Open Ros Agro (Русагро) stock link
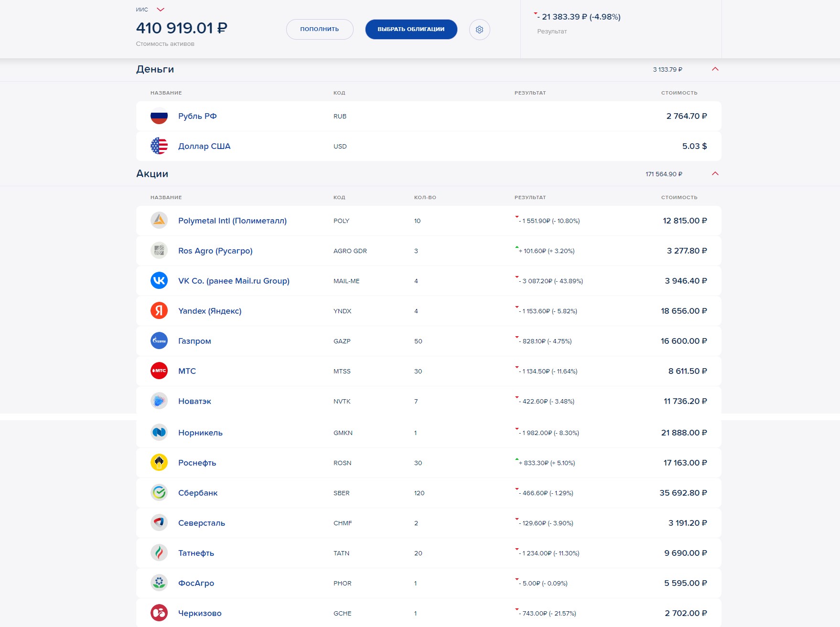The width and height of the screenshot is (840, 627). (x=215, y=251)
